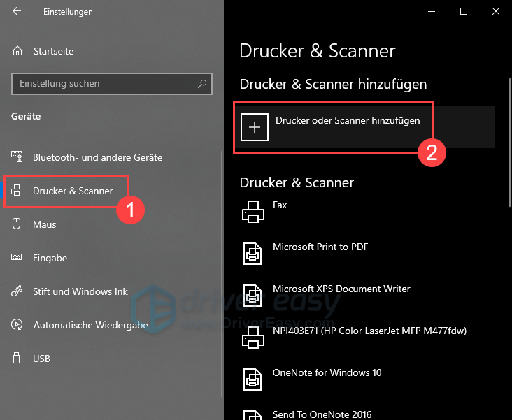Click the Fax printer icon

click(253, 212)
